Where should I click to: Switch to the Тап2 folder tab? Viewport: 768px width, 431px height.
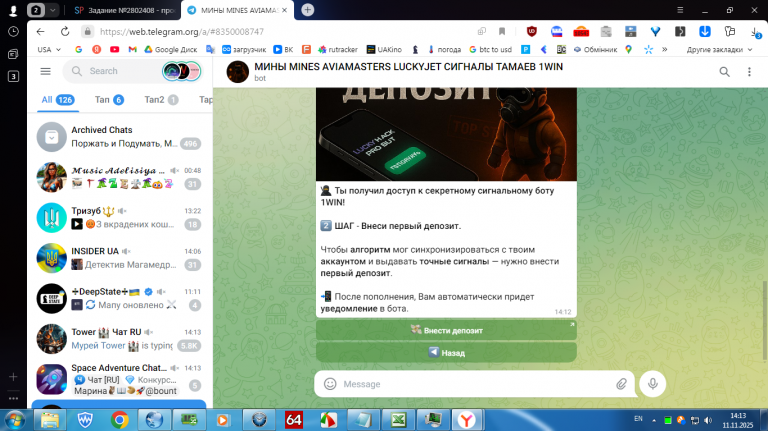[161, 100]
